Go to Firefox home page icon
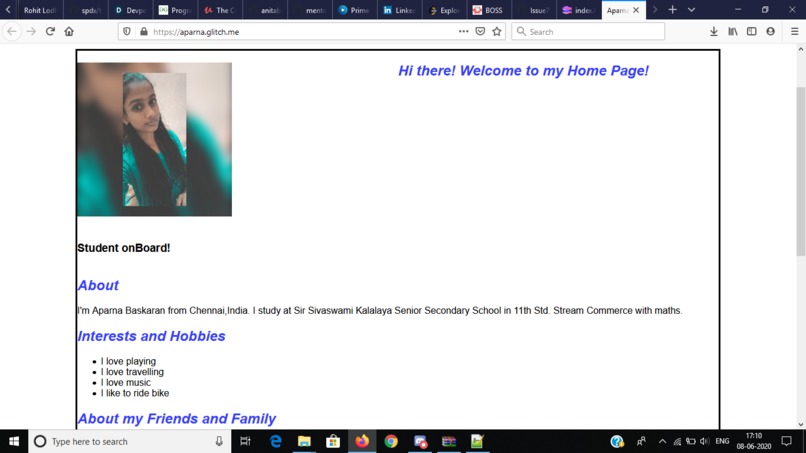 [69, 31]
